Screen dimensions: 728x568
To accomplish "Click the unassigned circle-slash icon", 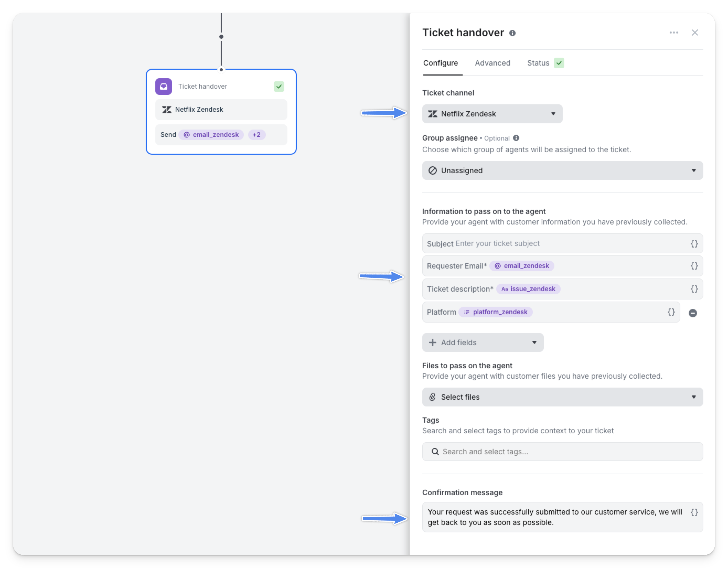I will [x=432, y=171].
